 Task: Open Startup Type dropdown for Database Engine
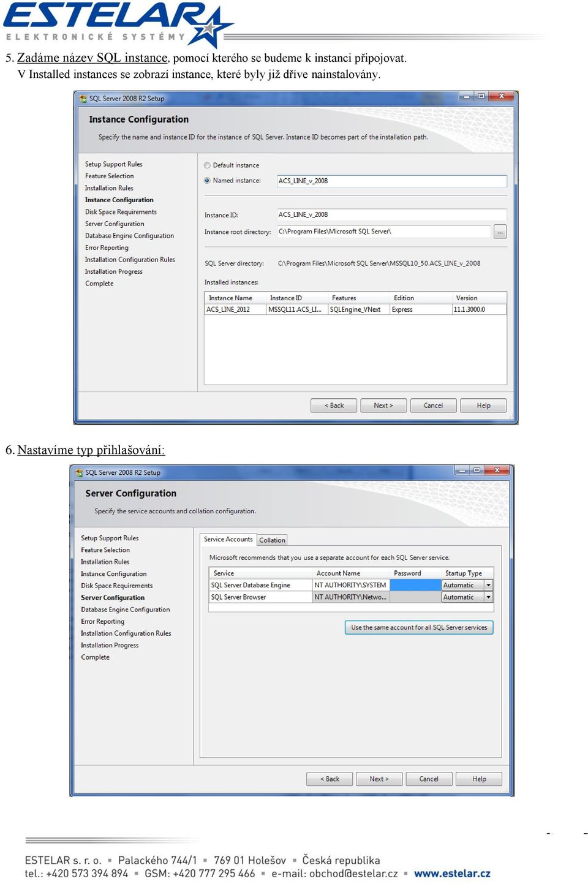tap(488, 586)
